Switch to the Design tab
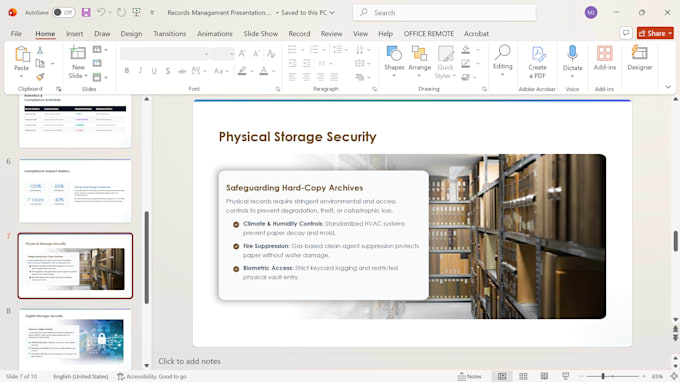The image size is (680, 382). [x=131, y=33]
